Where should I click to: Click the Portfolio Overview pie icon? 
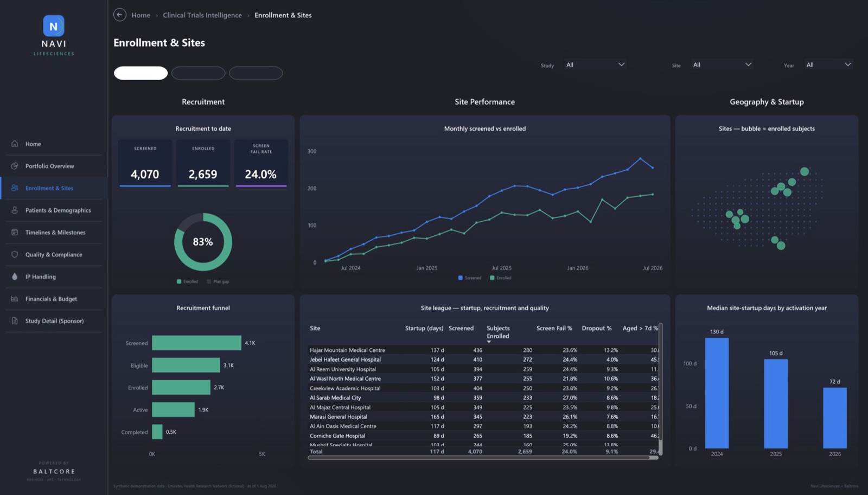tap(15, 166)
